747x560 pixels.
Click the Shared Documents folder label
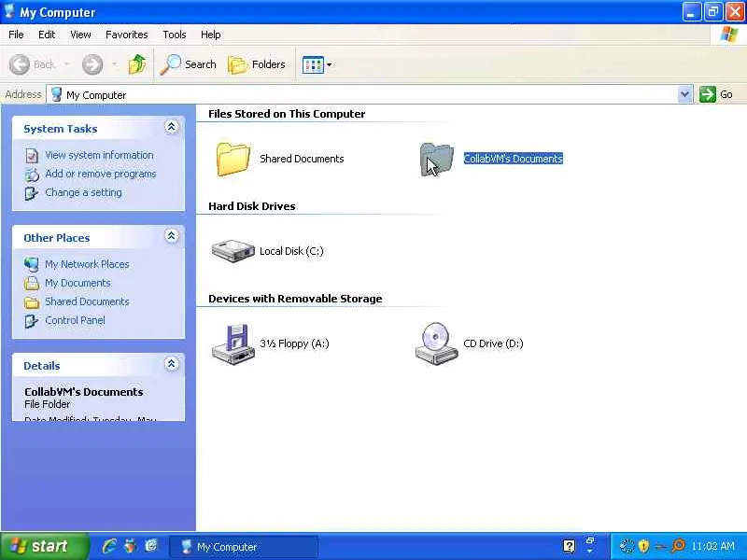[x=302, y=159]
